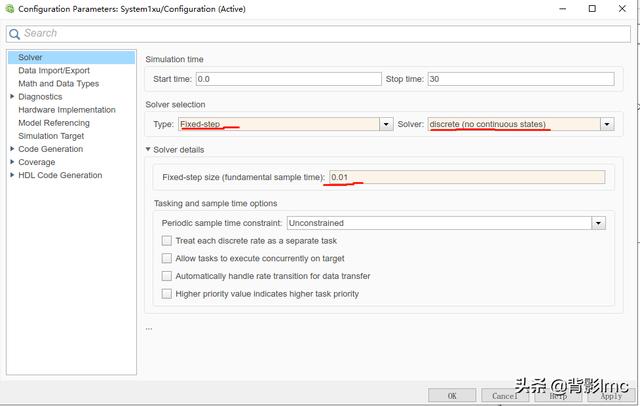
Task: Enable Allow tasks to execute concurrently
Action: click(167, 258)
